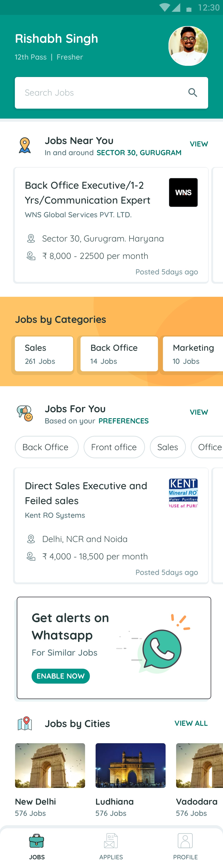Open the Sales 261 Jobs category

pyautogui.click(x=44, y=354)
